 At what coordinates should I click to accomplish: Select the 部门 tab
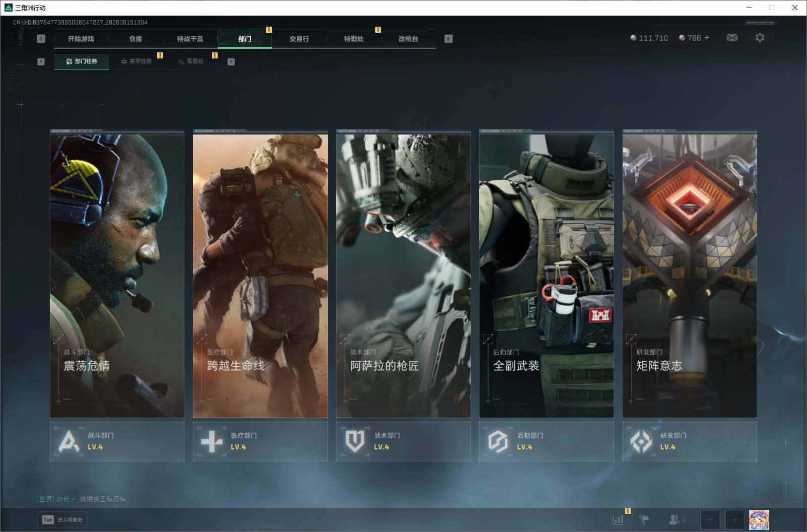[245, 39]
